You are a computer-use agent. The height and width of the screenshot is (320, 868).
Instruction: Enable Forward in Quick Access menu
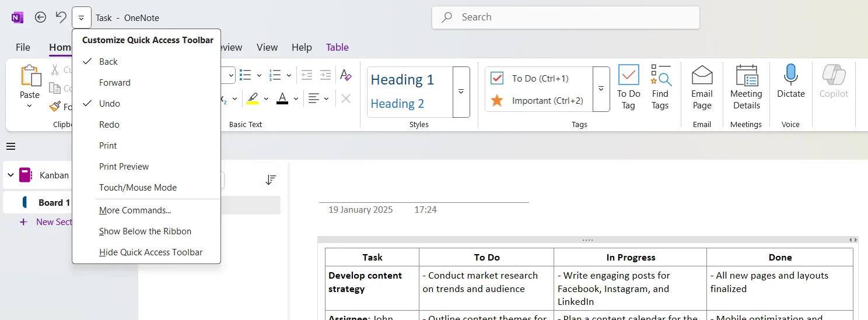click(x=146, y=83)
